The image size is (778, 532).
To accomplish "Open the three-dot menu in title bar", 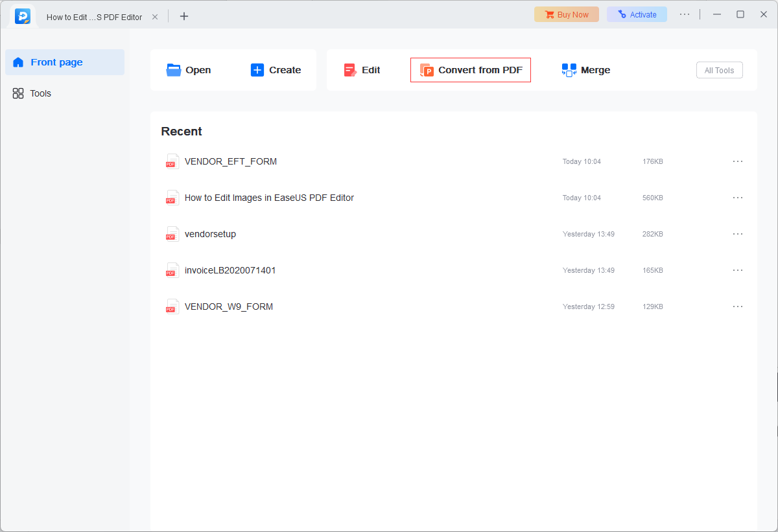I will point(685,14).
